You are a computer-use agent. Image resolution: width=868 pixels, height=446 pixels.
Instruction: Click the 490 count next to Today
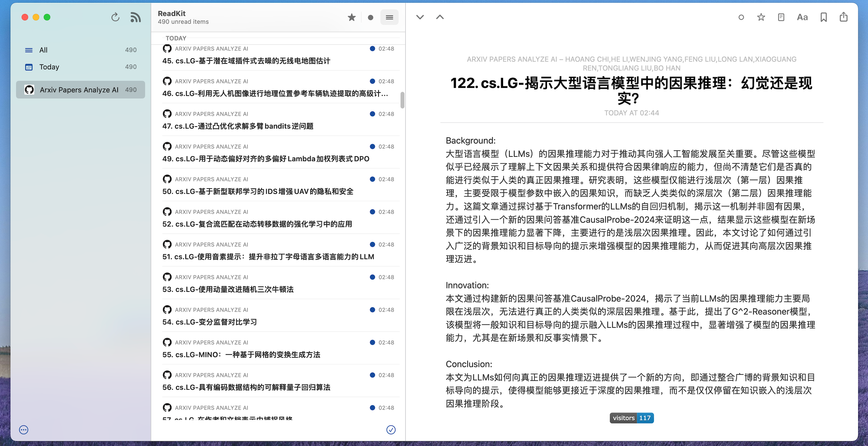131,67
